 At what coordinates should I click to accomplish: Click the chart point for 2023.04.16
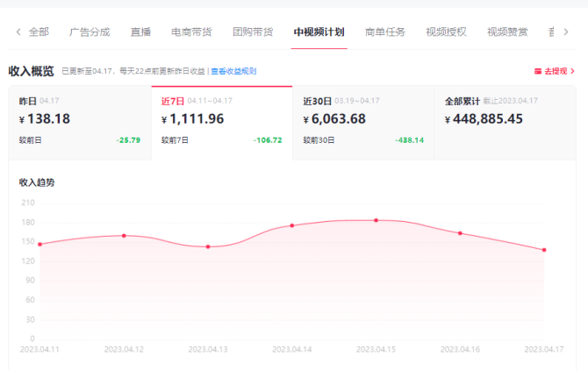pos(460,233)
